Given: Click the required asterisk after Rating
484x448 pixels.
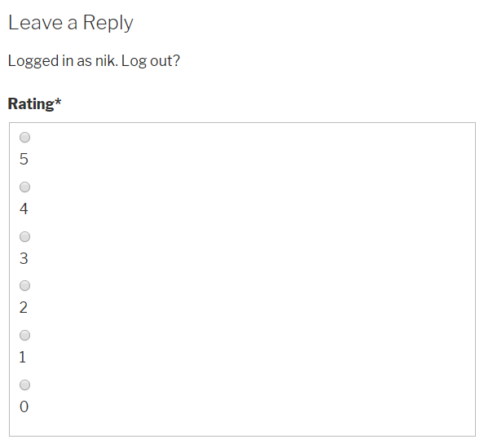Looking at the screenshot, I should [x=58, y=102].
